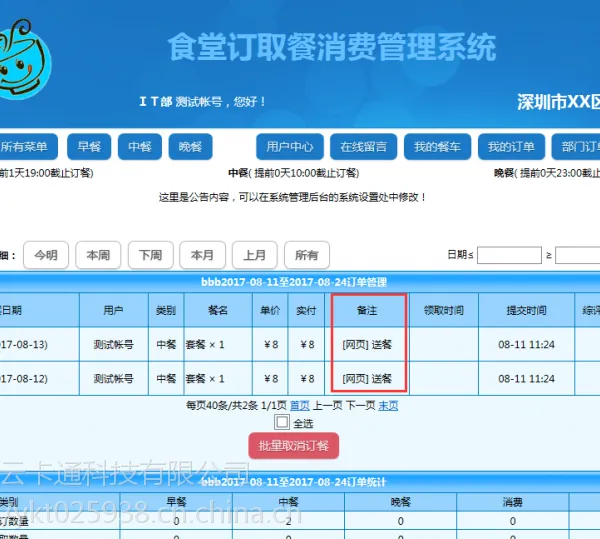Click 08-11 11:24 in 08-13 row

(x=527, y=345)
